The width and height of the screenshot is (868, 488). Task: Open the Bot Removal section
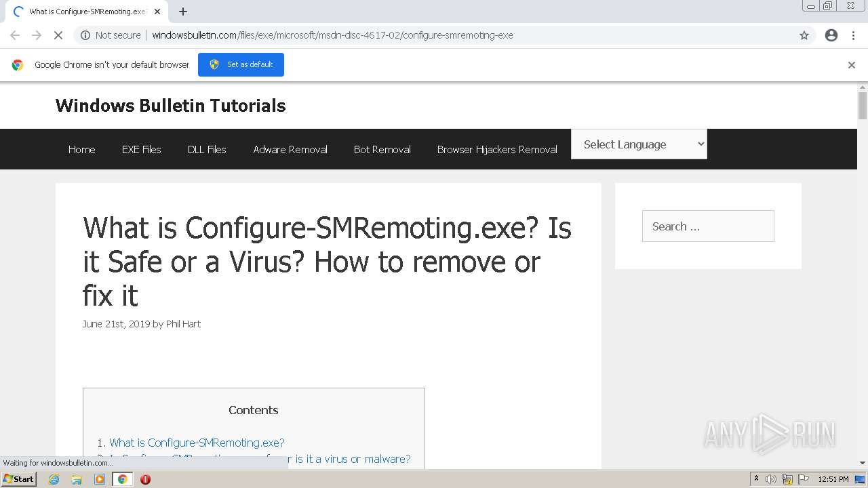382,149
